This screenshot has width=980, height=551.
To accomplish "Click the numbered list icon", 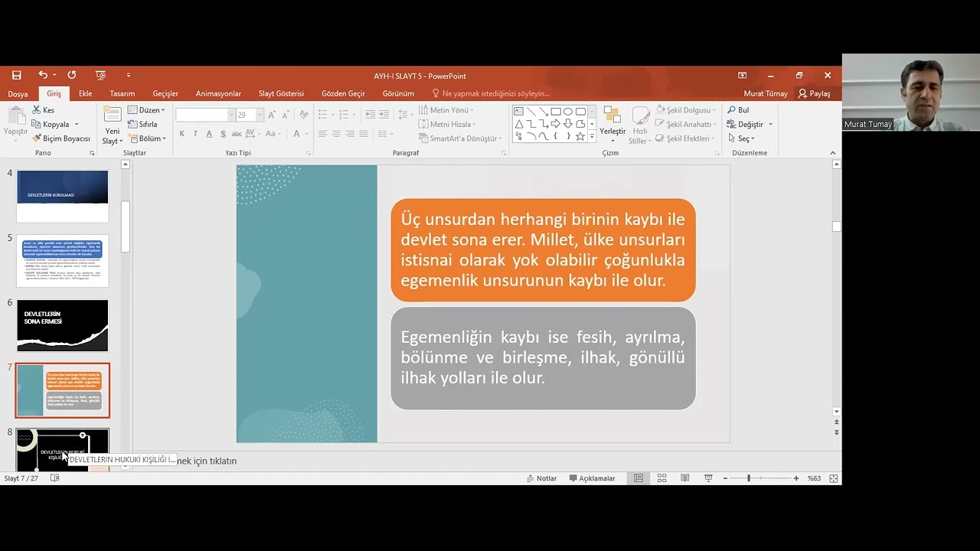I will (x=345, y=115).
